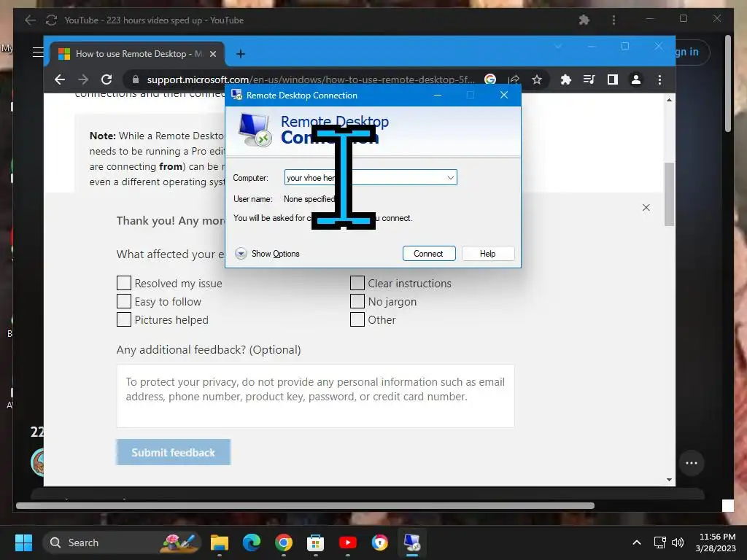Check the Clear instructions box
Viewport: 747px width, 560px height.
tap(357, 283)
